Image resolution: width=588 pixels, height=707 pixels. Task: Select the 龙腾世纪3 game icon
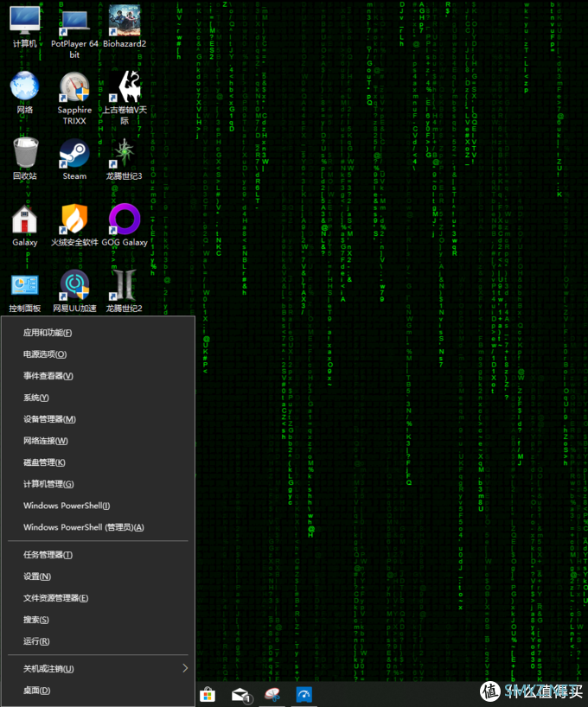[x=125, y=153]
